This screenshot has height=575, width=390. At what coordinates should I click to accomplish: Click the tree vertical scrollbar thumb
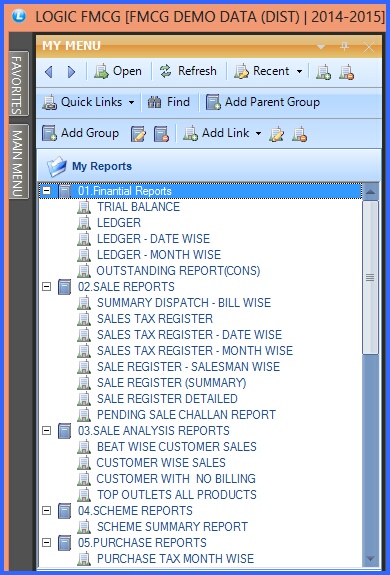point(370,278)
